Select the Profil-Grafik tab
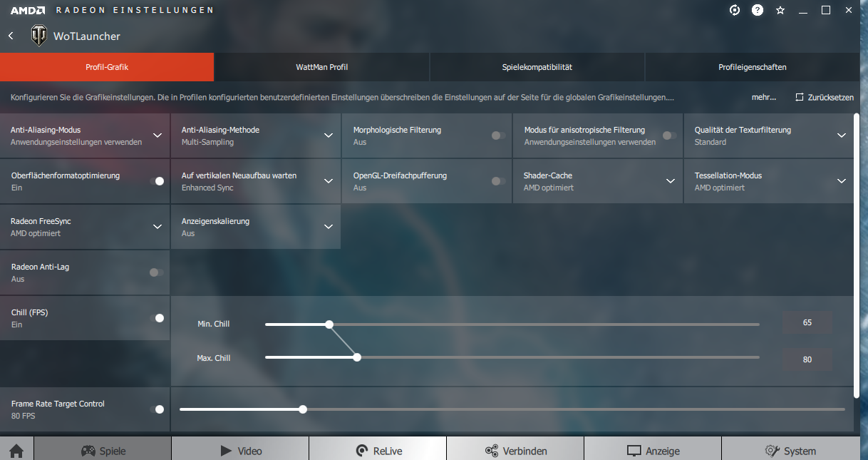This screenshot has width=868, height=460. [x=107, y=67]
